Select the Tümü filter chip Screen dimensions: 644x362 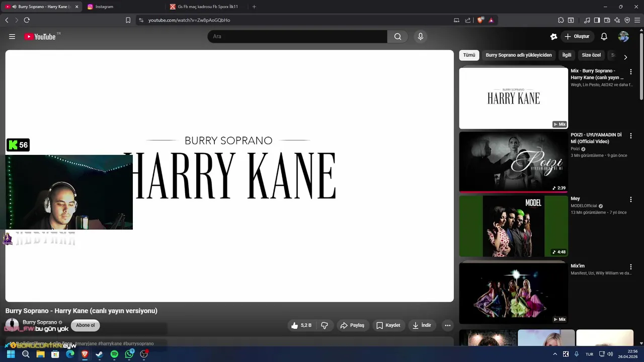(x=469, y=55)
